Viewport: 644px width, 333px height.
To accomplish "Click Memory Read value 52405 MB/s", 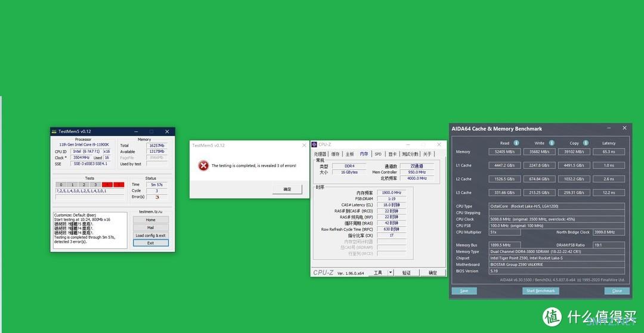I will click(505, 152).
